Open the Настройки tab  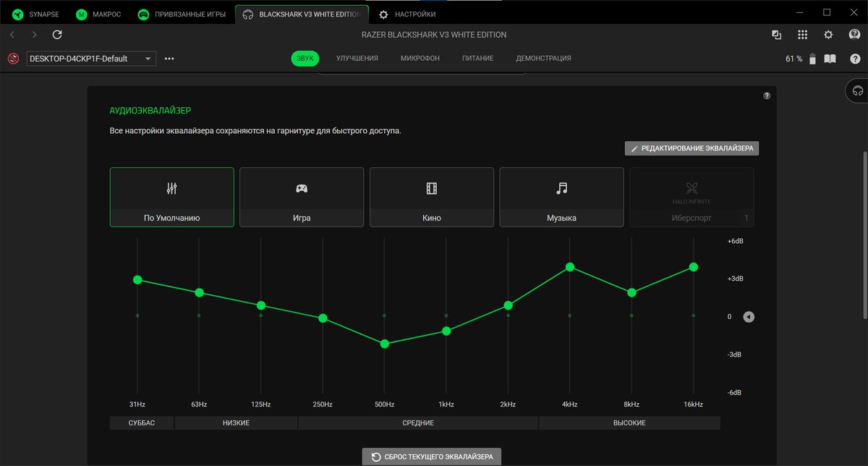(408, 14)
